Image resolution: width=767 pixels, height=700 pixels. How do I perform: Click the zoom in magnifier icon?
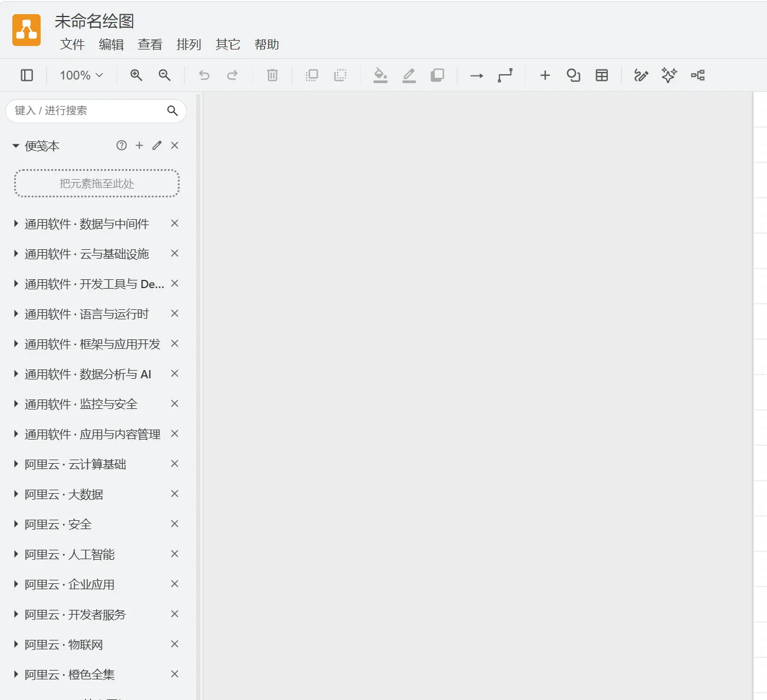click(x=136, y=75)
